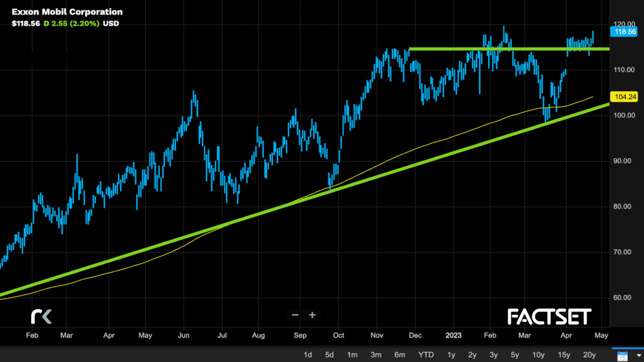Switch chart to 3m range

click(376, 355)
